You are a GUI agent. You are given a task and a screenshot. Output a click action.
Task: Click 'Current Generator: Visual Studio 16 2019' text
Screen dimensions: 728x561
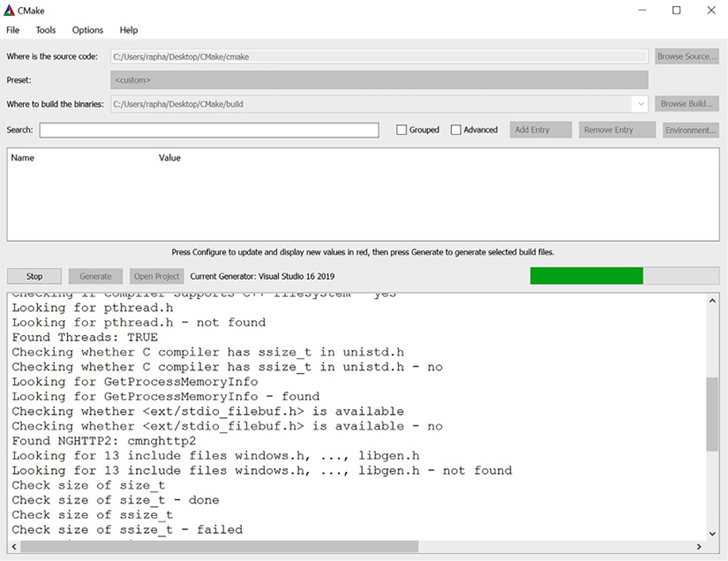(262, 276)
